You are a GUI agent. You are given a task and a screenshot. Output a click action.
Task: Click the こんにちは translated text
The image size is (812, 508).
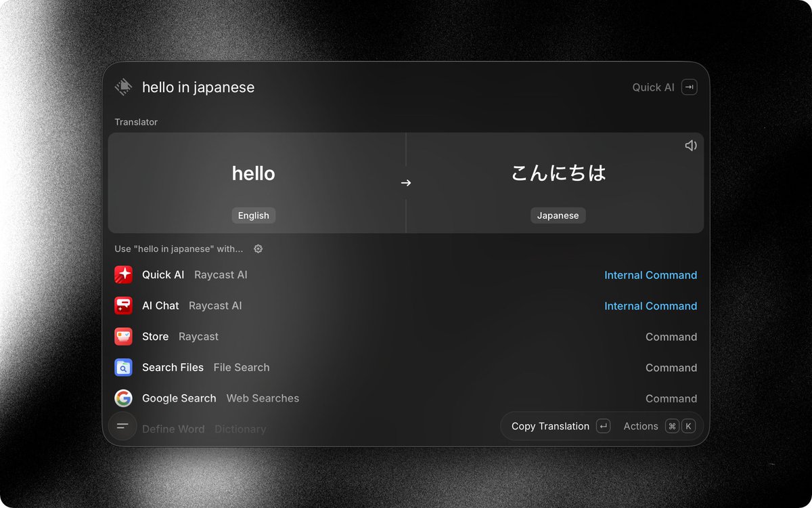point(558,173)
